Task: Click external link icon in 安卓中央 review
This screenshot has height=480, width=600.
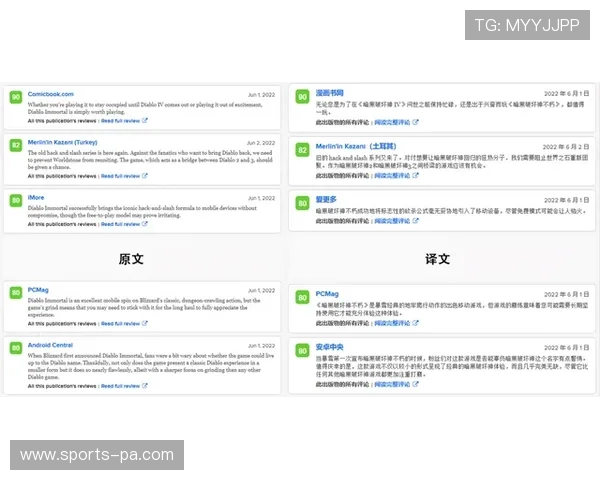Action: 416,384
